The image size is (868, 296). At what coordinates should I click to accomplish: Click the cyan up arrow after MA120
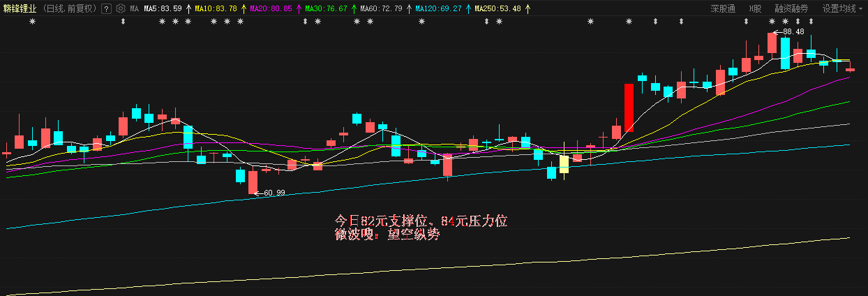pos(468,9)
